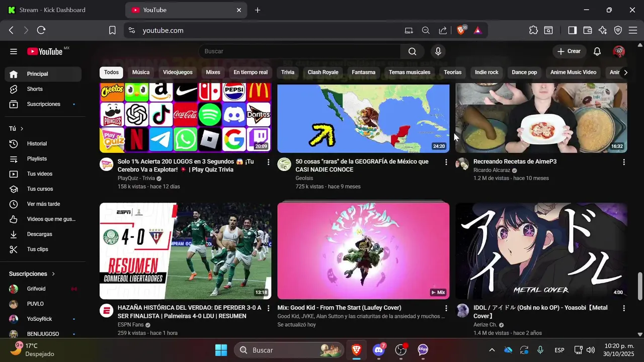
Task: Open Descargas in the sidebar
Action: [x=43, y=234]
